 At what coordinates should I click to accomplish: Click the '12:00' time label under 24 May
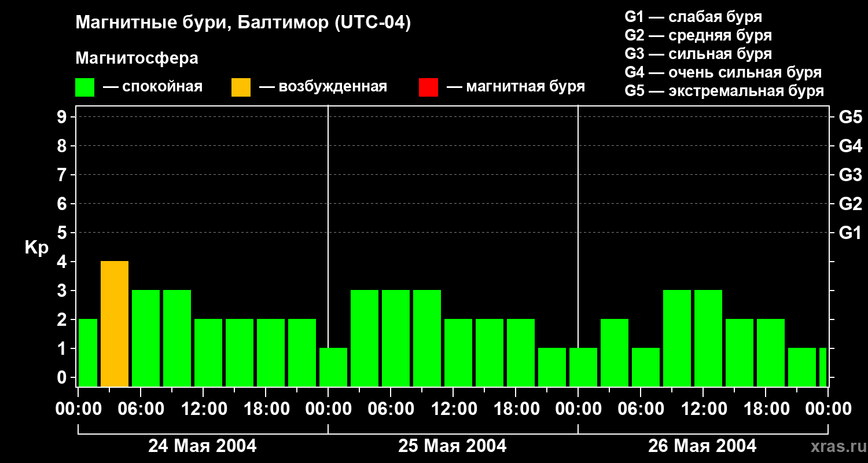[204, 409]
